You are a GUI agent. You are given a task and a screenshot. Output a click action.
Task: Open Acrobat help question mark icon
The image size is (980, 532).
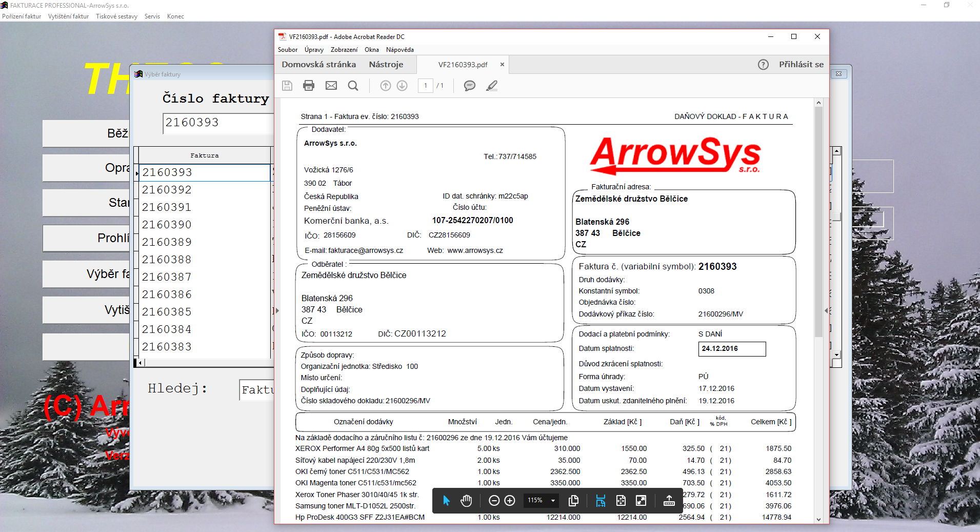763,65
